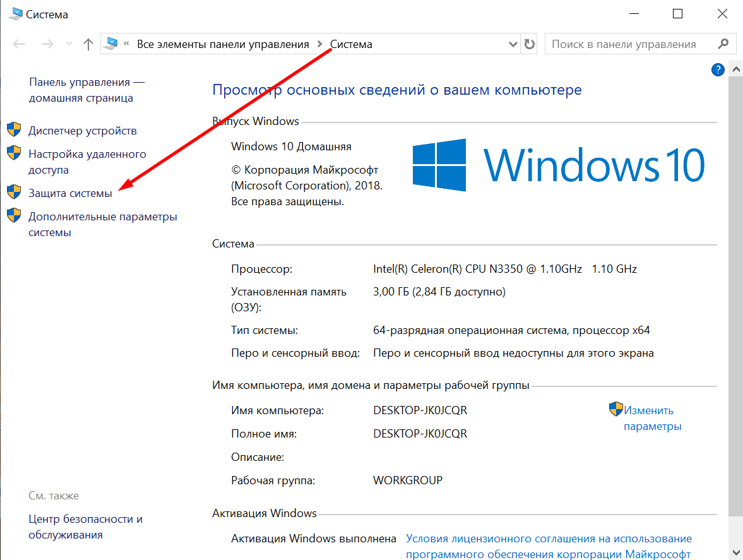Refresh the System page
This screenshot has width=743, height=560.
[x=529, y=45]
